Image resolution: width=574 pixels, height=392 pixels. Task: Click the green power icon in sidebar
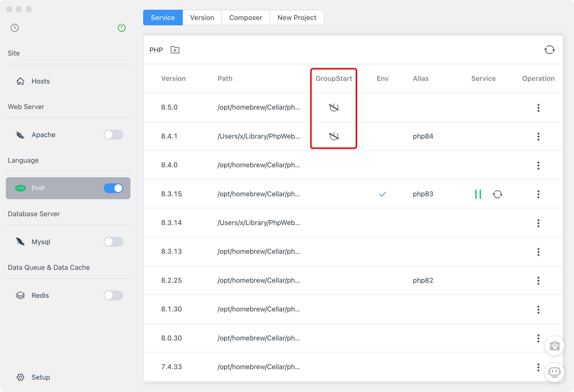click(121, 28)
